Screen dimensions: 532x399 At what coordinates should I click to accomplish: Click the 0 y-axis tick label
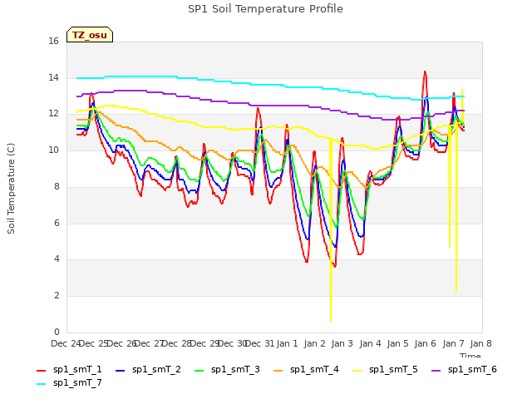[x=57, y=332]
